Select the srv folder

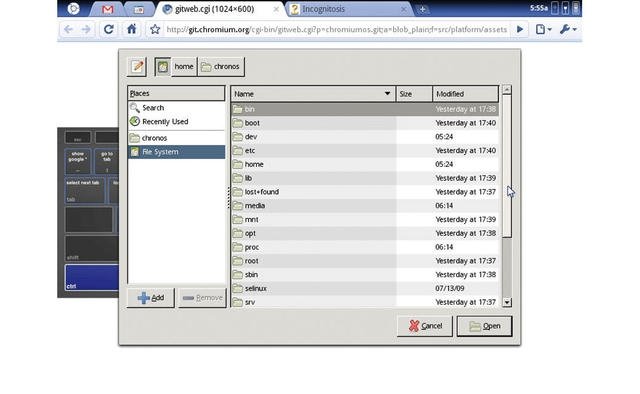pyautogui.click(x=365, y=302)
